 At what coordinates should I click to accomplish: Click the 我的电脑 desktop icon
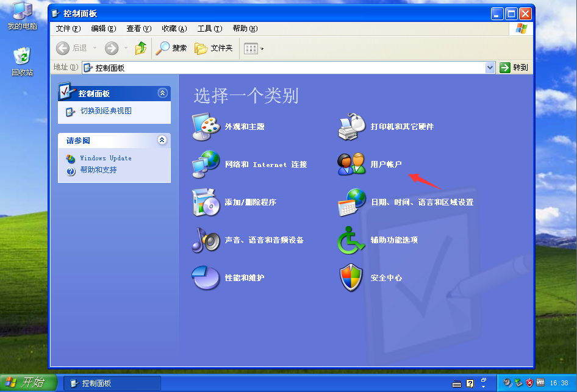click(x=23, y=16)
